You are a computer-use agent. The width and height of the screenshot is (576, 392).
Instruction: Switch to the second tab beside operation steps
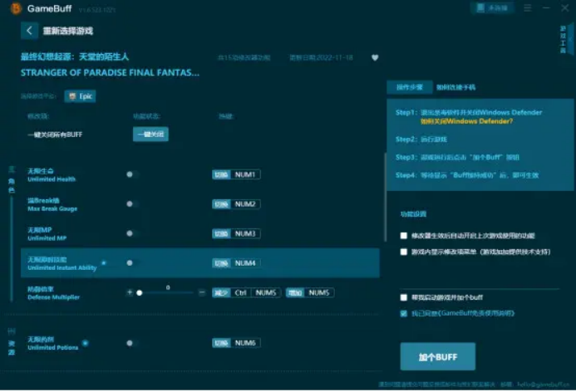pyautogui.click(x=455, y=87)
